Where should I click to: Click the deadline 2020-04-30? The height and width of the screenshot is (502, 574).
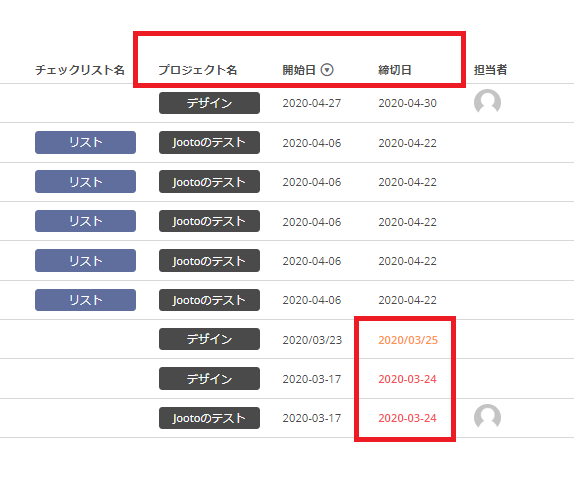click(x=407, y=103)
